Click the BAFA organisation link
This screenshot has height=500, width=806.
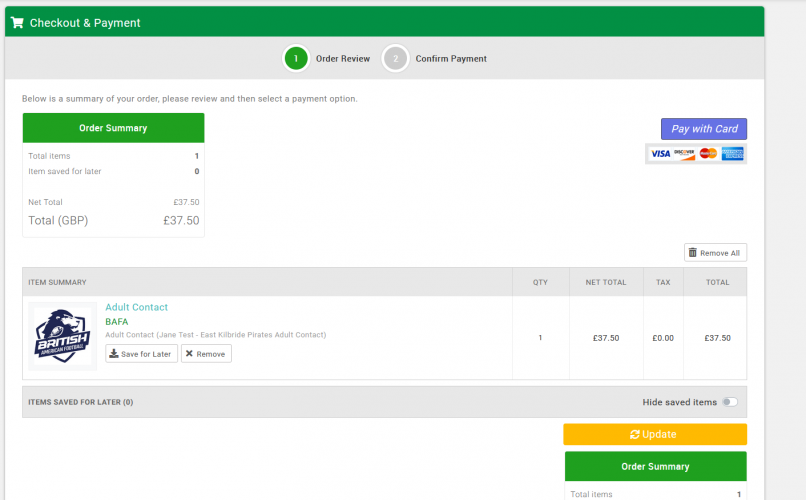pyautogui.click(x=116, y=322)
